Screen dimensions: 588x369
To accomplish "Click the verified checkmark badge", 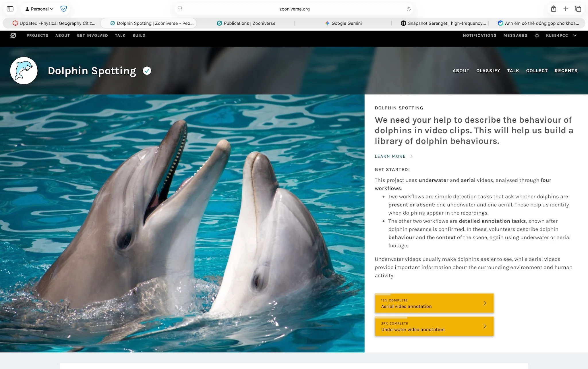I will point(147,71).
